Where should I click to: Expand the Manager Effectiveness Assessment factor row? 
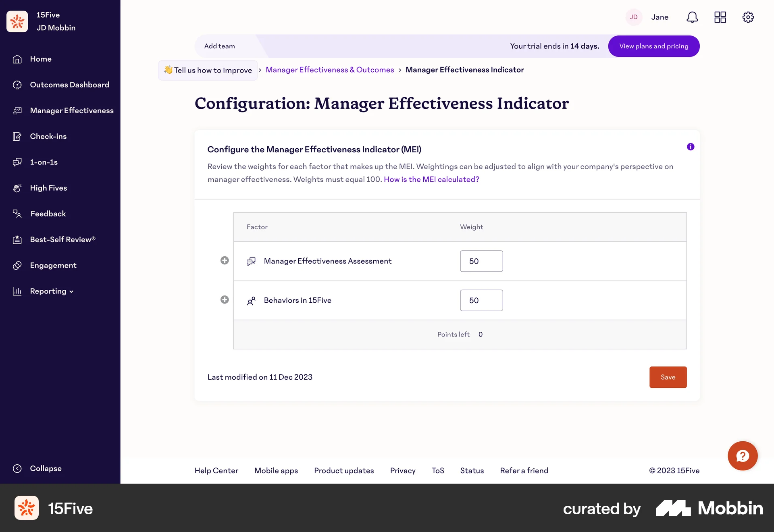tap(225, 260)
